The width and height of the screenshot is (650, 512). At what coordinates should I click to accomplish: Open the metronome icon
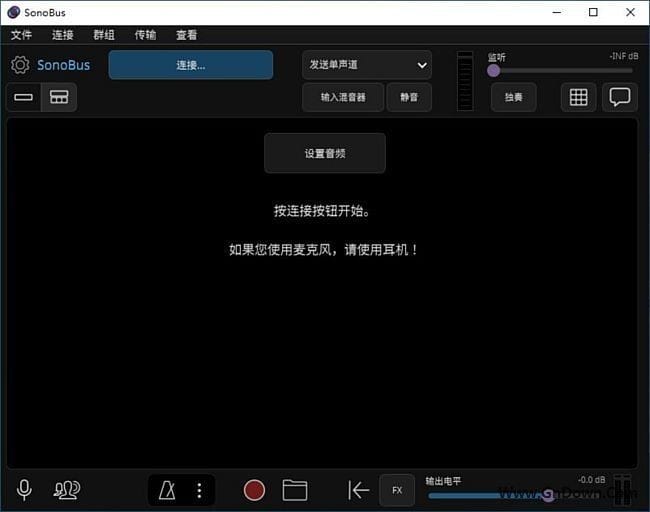(x=168, y=490)
